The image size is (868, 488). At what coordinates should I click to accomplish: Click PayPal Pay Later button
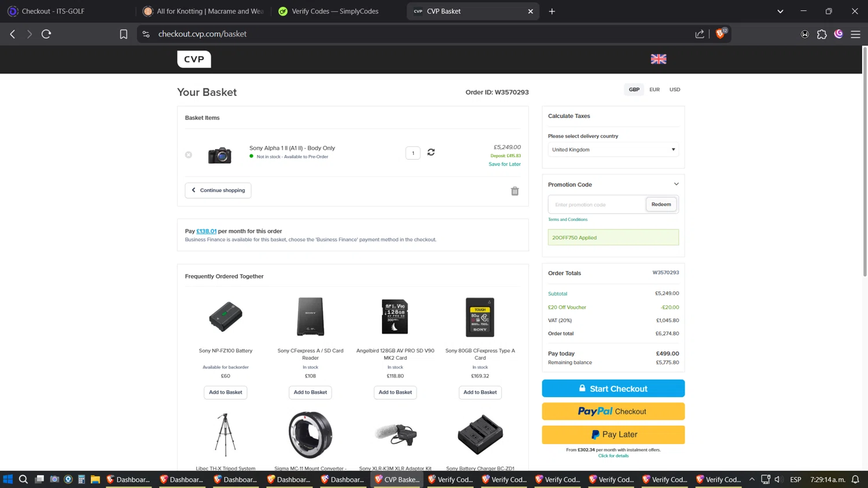[613, 435]
